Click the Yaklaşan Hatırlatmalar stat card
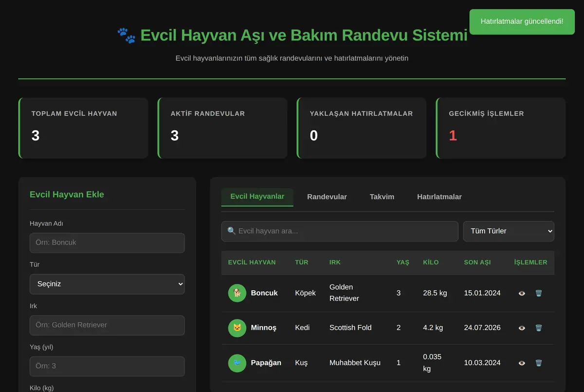This screenshot has width=584, height=392. pos(362,128)
